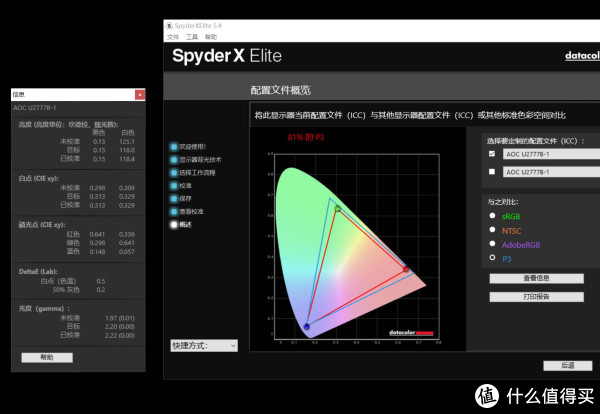Click the 查看信息 button

click(x=536, y=278)
